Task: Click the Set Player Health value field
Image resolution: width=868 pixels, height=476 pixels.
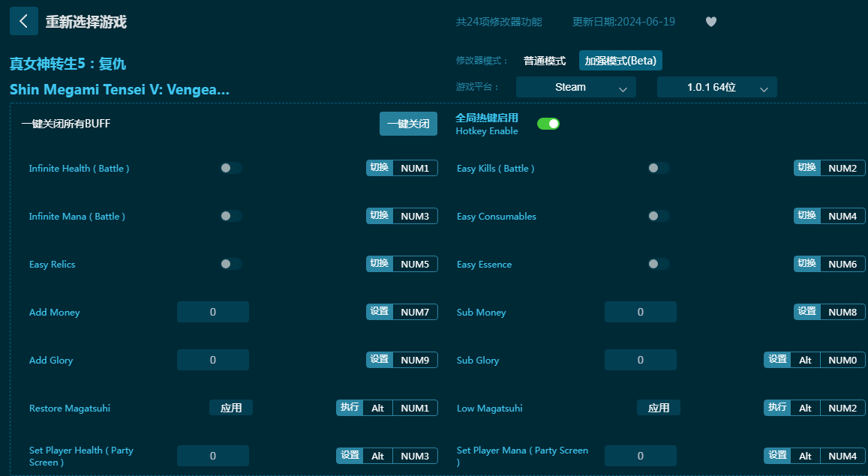Action: coord(213,456)
